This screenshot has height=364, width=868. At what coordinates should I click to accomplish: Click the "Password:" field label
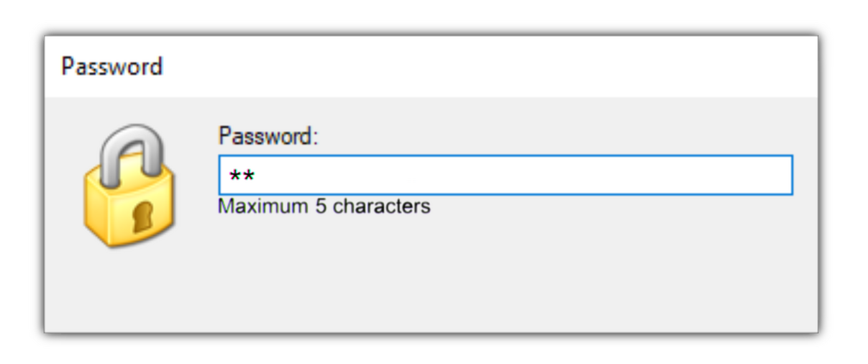[x=268, y=136]
